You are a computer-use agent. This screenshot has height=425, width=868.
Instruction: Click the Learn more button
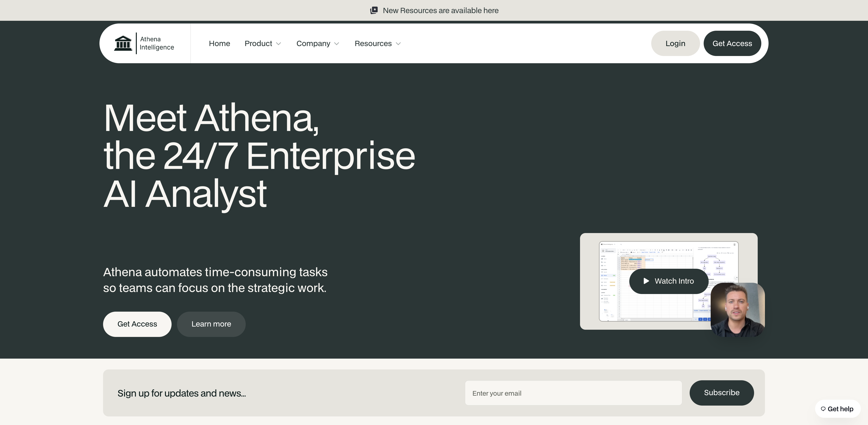211,324
